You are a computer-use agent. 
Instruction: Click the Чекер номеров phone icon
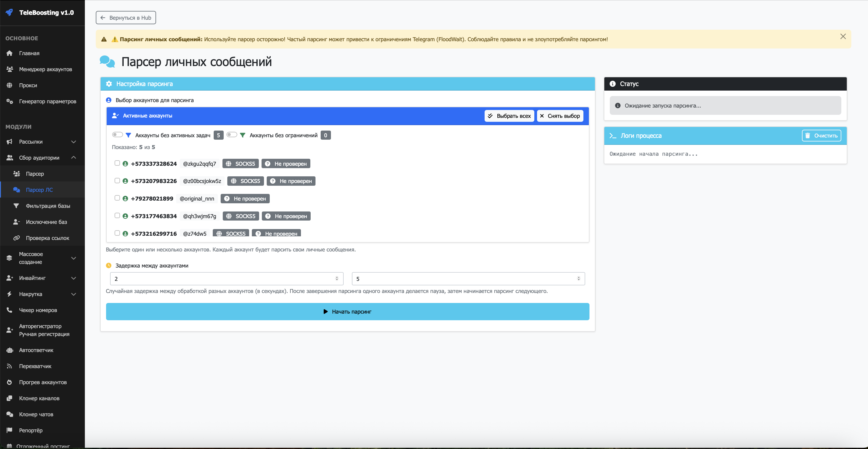pos(9,310)
